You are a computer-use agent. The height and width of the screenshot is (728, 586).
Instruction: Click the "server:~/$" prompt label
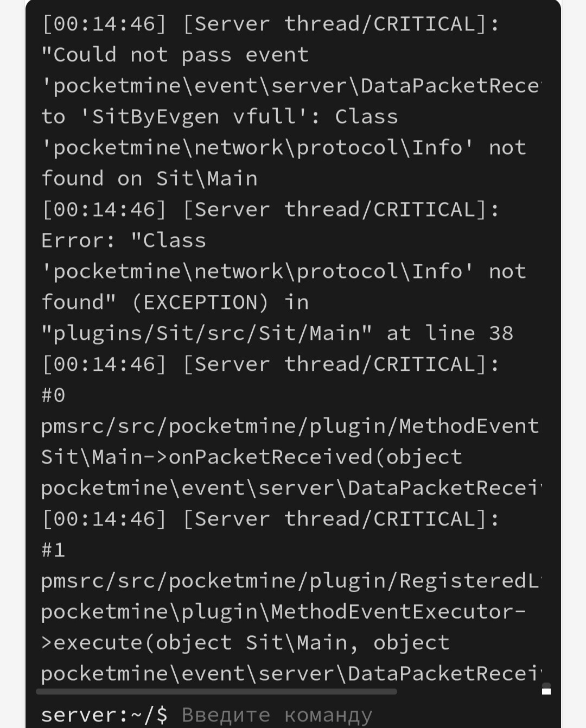tap(104, 714)
